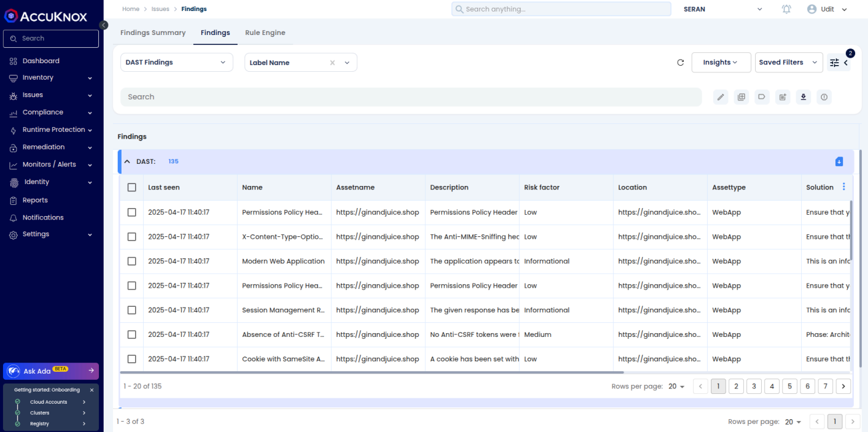
Task: Collapse the sidebar with arrow button
Action: click(104, 25)
